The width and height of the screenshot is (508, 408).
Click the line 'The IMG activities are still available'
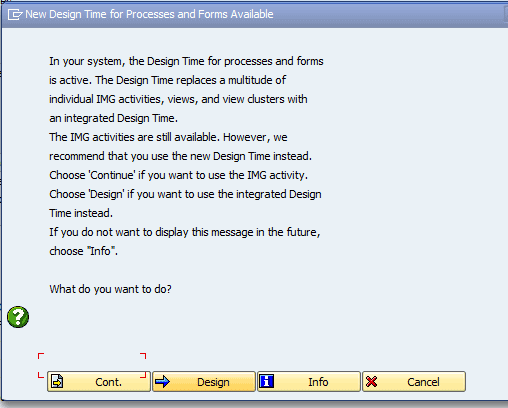[168, 137]
